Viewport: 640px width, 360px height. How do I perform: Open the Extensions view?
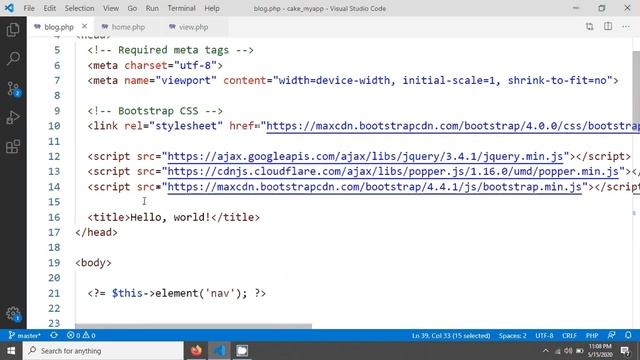click(x=13, y=147)
